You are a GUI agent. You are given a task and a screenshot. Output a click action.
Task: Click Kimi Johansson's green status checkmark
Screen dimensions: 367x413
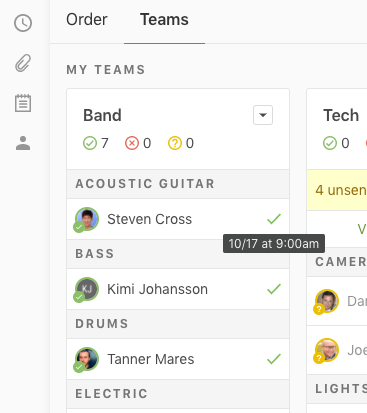click(x=274, y=289)
